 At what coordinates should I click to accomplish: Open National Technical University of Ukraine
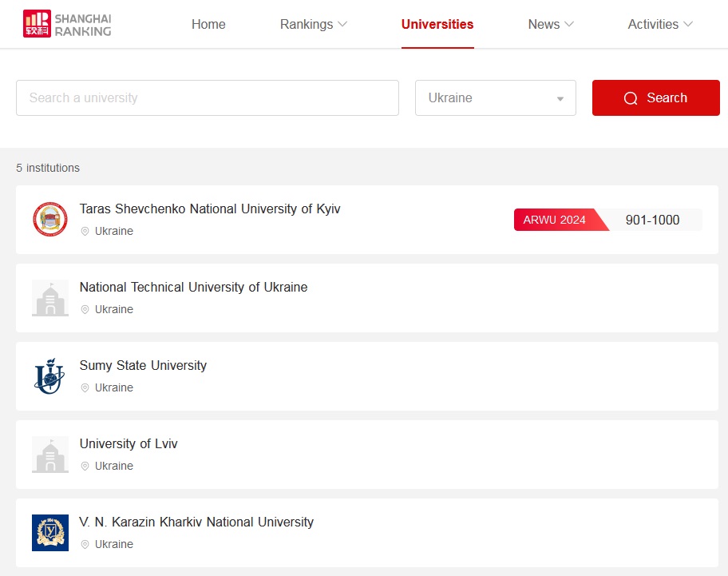click(x=194, y=287)
